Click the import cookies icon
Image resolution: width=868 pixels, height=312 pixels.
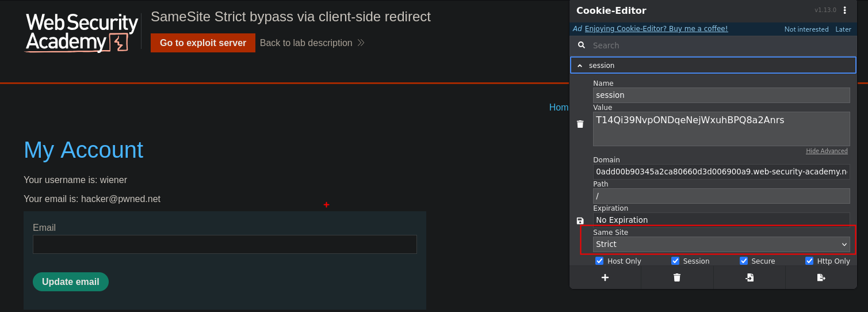pos(749,277)
